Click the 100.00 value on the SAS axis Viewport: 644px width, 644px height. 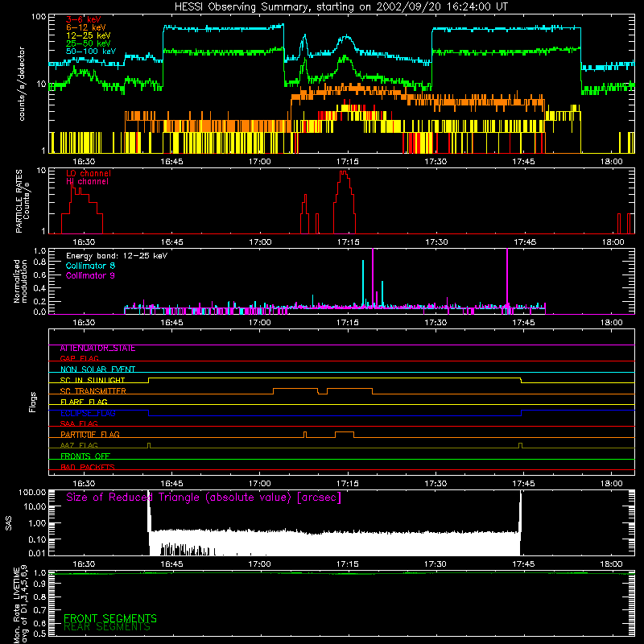point(32,492)
